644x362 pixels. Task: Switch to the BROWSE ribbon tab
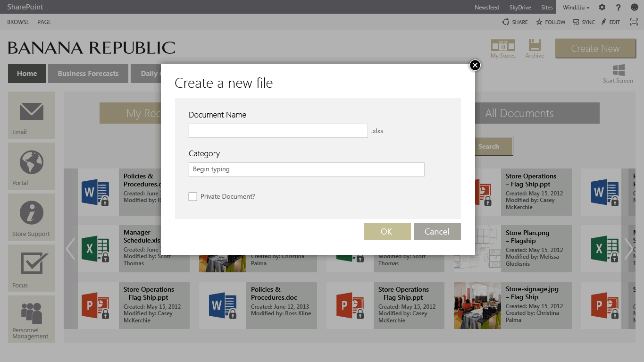click(18, 22)
